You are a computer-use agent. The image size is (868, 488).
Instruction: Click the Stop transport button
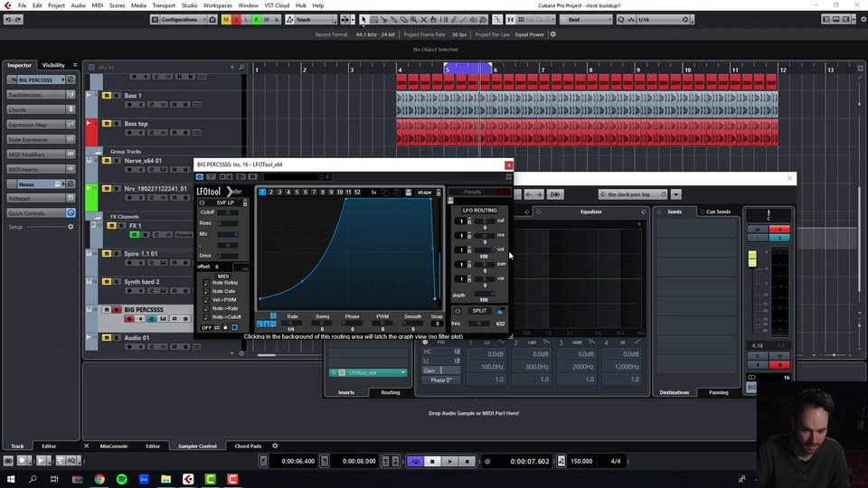pyautogui.click(x=432, y=461)
